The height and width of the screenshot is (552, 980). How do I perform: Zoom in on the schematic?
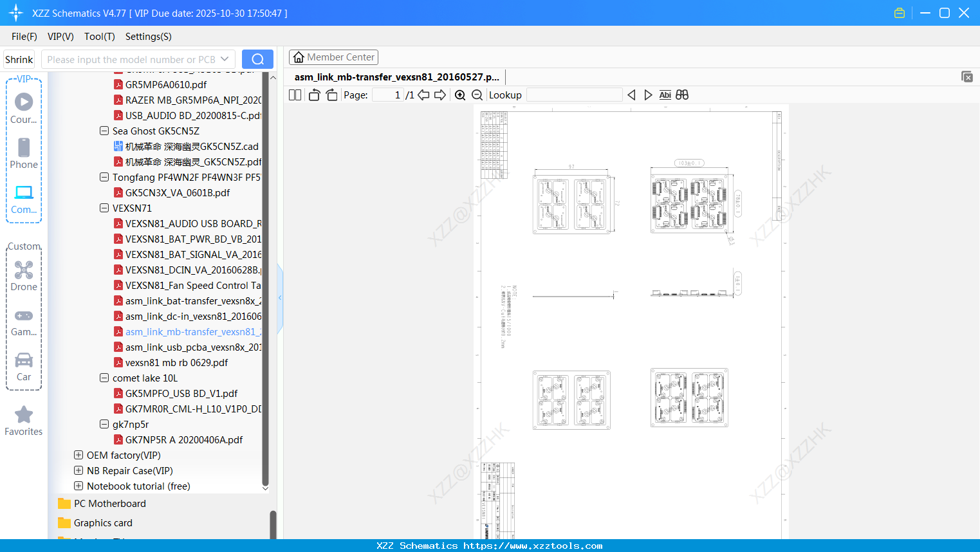(460, 95)
